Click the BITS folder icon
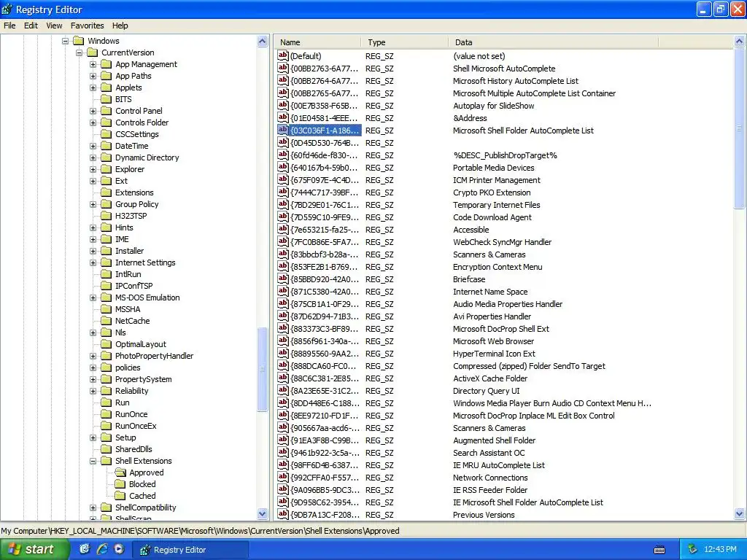Image resolution: width=747 pixels, height=560 pixels. point(107,99)
